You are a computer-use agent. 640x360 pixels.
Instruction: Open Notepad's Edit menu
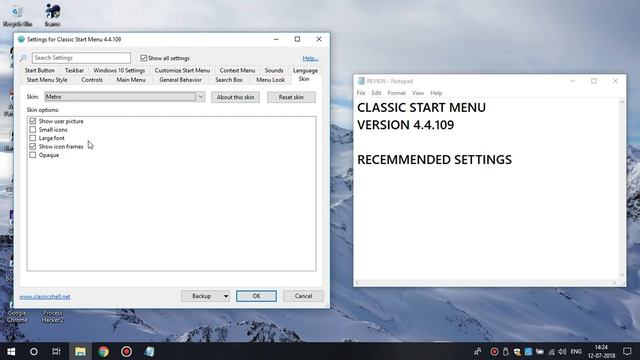point(376,93)
